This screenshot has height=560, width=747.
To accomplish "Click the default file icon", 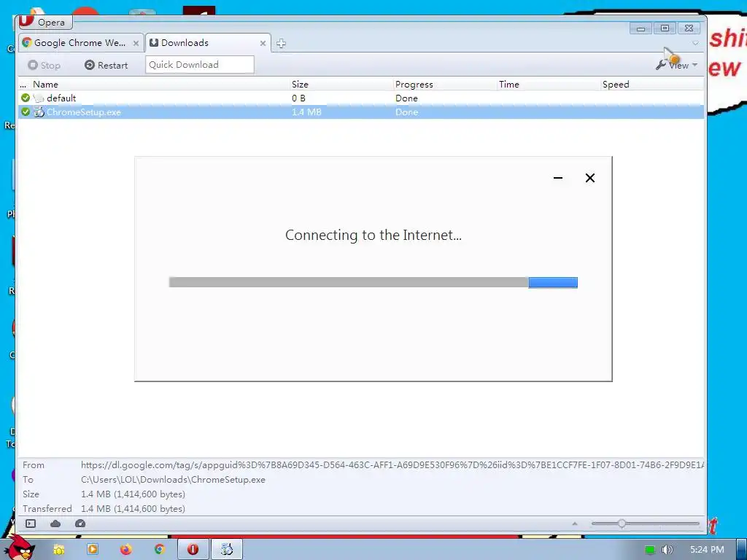I will pos(39,98).
